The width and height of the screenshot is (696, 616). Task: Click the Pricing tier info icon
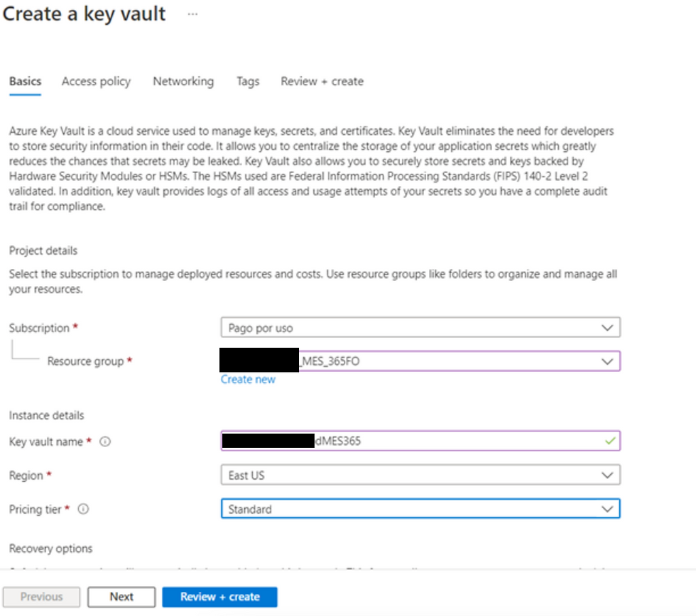84,509
